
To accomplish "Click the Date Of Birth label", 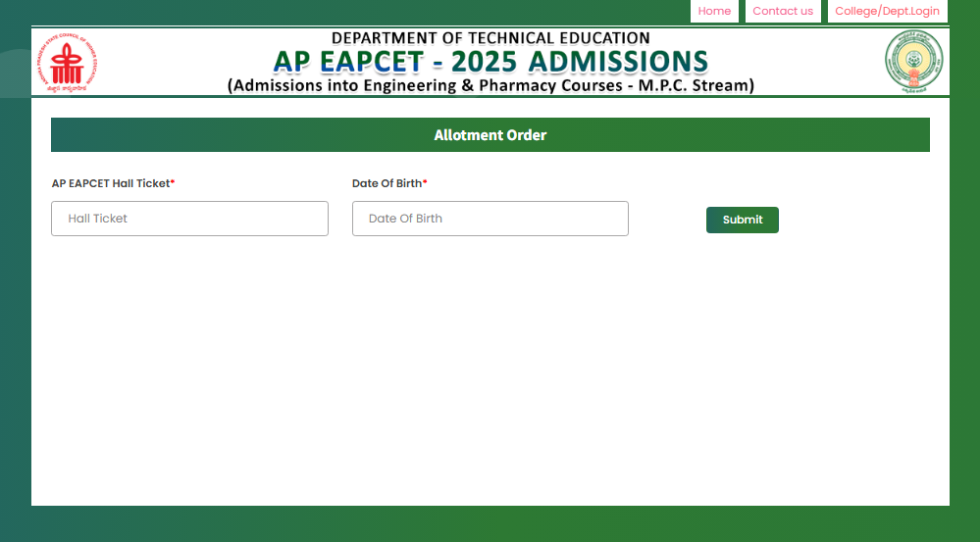I will (x=389, y=183).
